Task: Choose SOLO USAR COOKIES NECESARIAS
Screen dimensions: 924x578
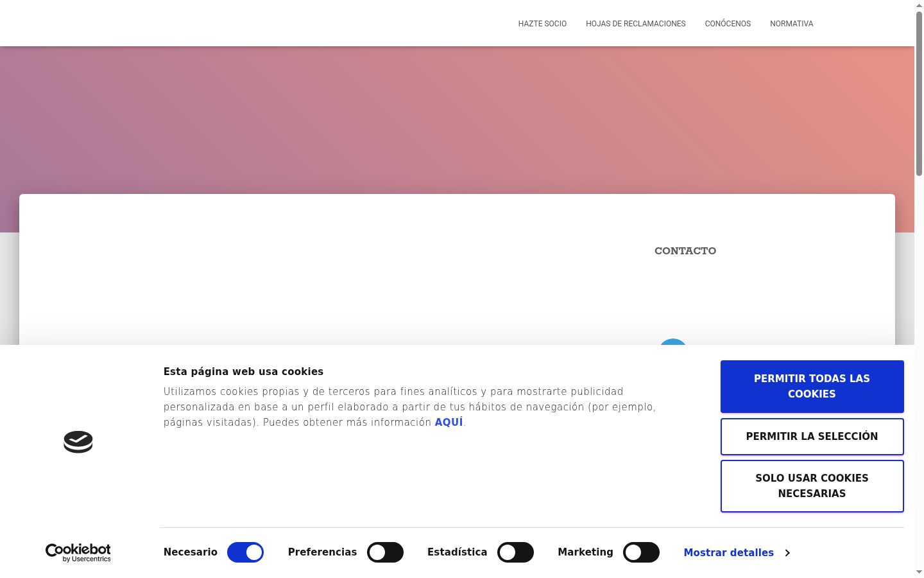Action: coord(812,486)
